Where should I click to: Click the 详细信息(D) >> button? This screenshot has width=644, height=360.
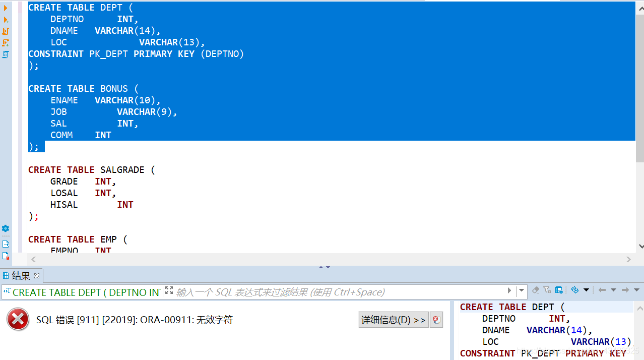pos(394,320)
